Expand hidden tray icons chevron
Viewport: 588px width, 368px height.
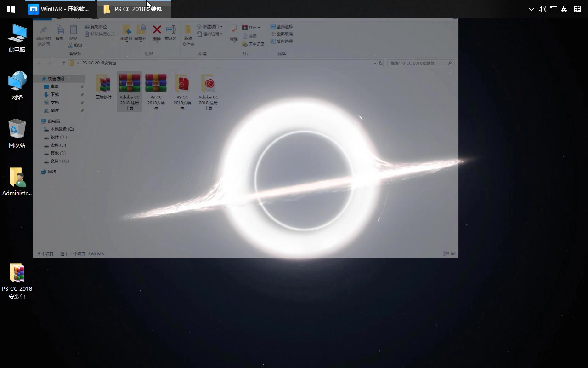531,9
